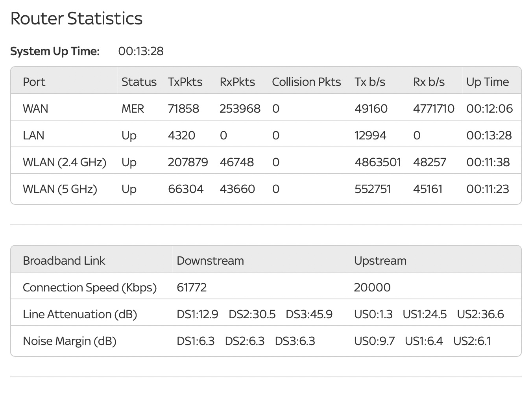Click the System Up Time label

click(55, 51)
